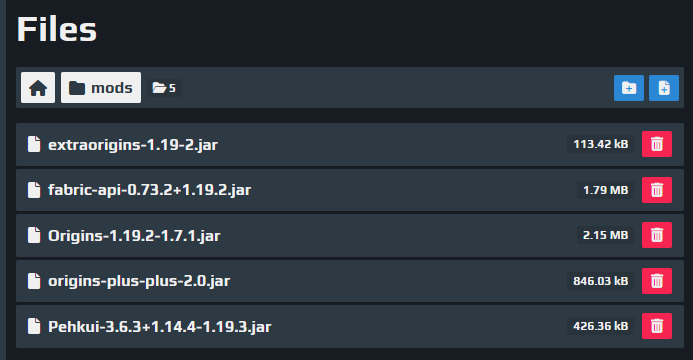
Task: Delete fabric-api-0.73.2+1.19.2.jar using trash button
Action: click(657, 190)
